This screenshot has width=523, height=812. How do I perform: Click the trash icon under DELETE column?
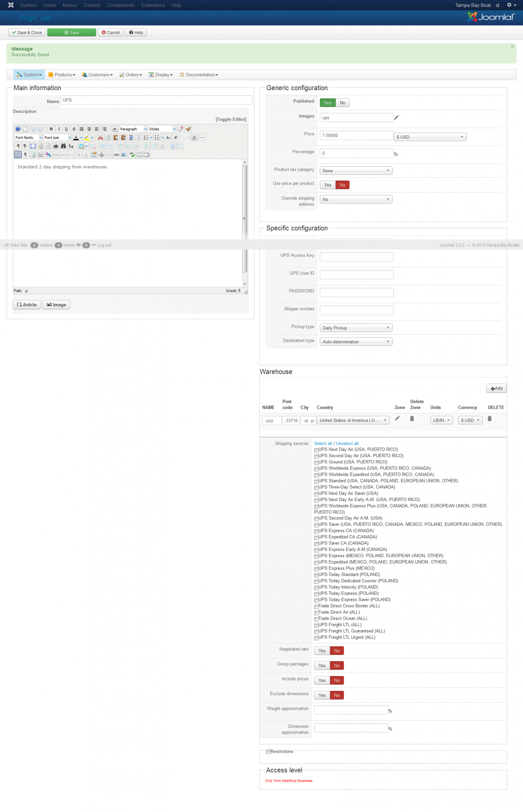pyautogui.click(x=490, y=419)
